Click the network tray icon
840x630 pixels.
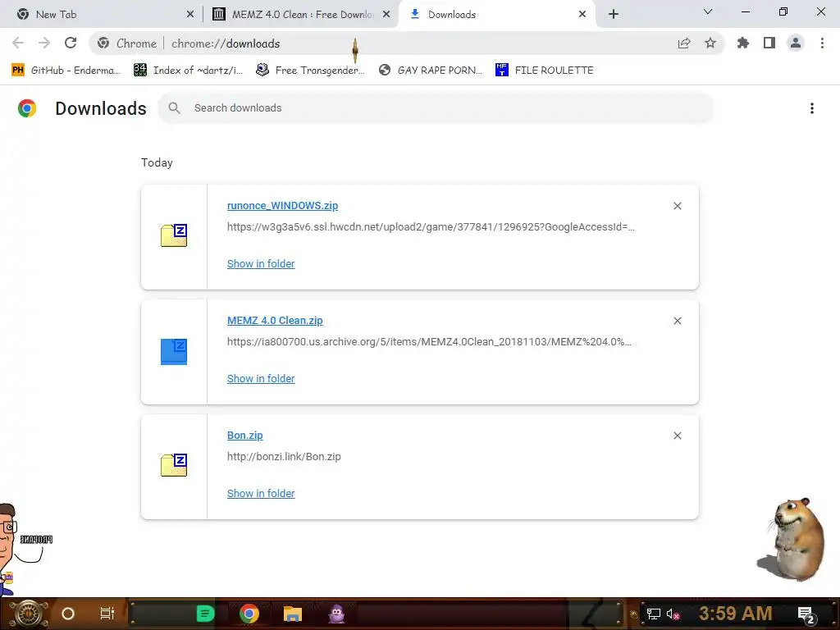[x=654, y=614]
